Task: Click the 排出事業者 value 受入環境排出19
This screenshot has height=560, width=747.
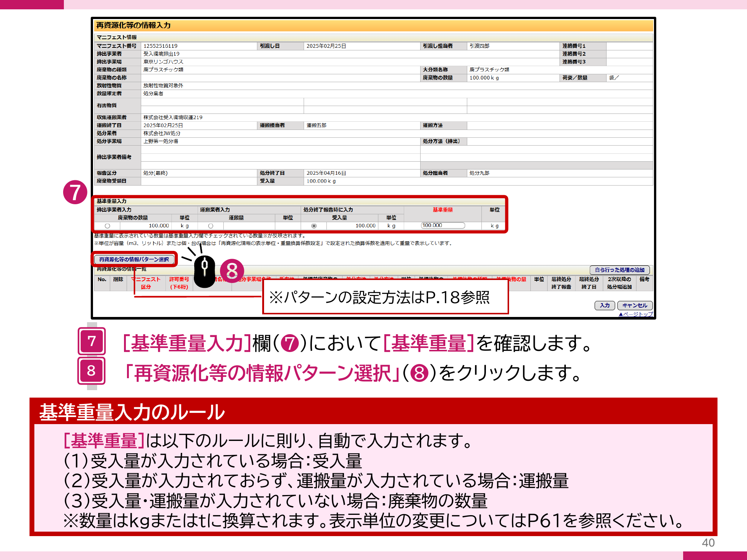Action: 161,54
